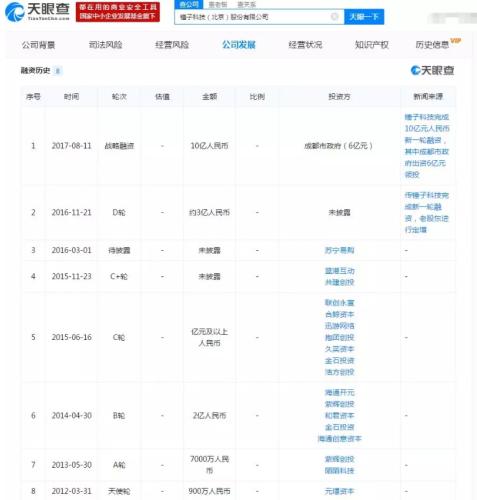Click the VIP badge on 历史信息
This screenshot has height=500, width=477.
(x=456, y=41)
